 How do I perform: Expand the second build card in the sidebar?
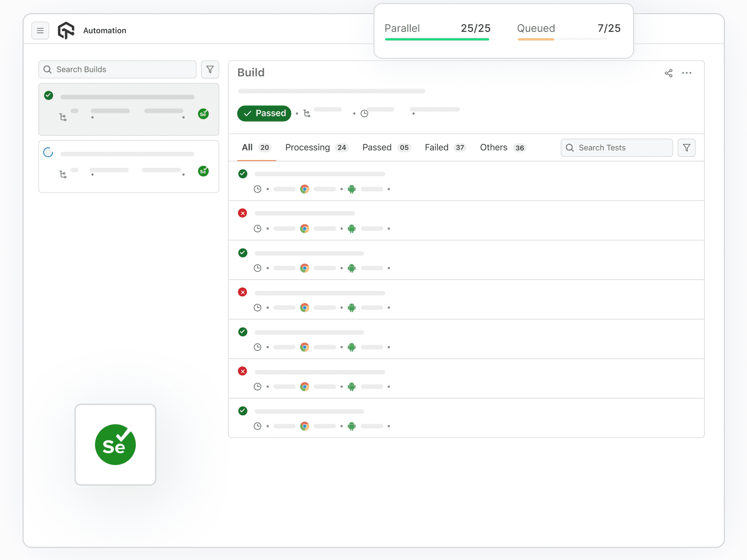[129, 166]
